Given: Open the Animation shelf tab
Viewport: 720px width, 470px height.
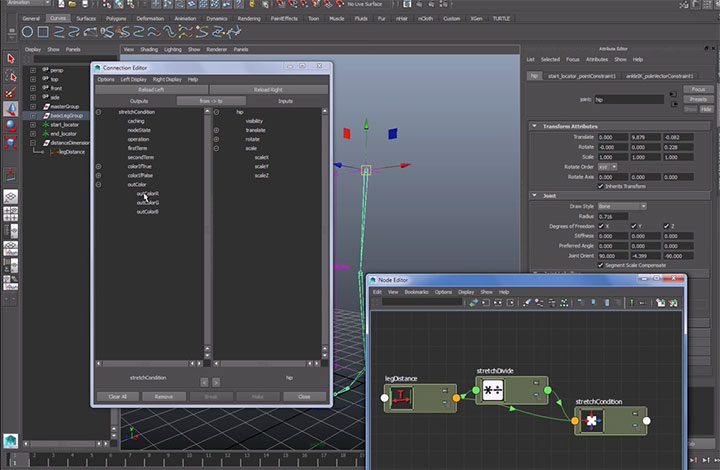Looking at the screenshot, I should (185, 18).
